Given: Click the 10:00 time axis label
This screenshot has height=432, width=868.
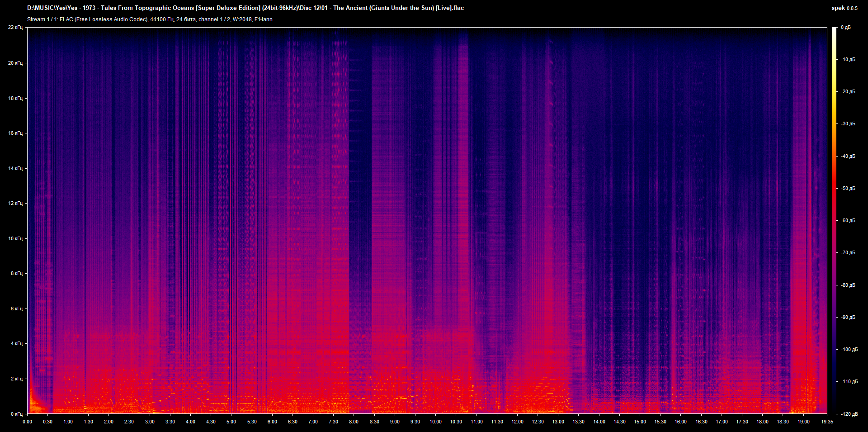Looking at the screenshot, I should coord(435,422).
